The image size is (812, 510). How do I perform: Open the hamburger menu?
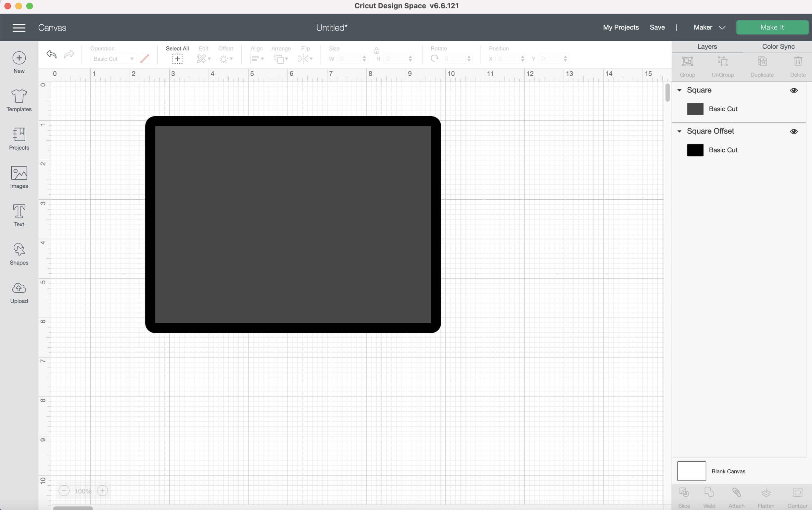19,28
